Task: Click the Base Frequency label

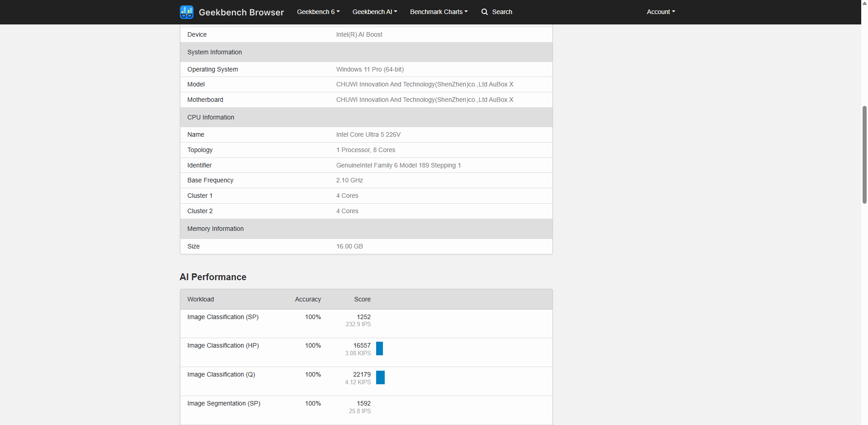Action: pyautogui.click(x=210, y=180)
